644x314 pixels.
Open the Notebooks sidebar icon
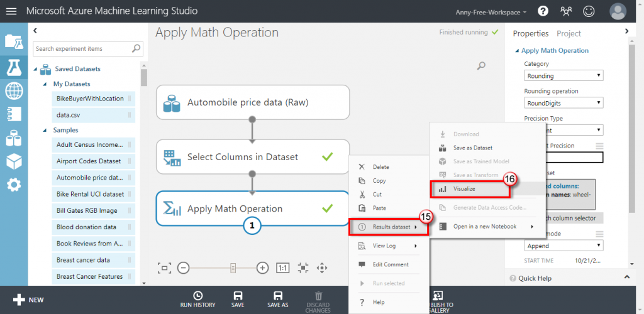pos(14,114)
